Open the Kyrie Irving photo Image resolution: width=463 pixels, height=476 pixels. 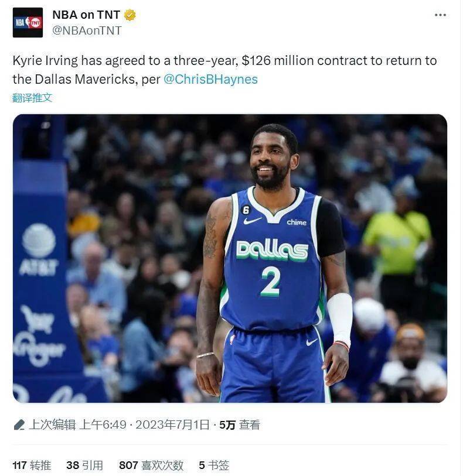[x=230, y=258]
